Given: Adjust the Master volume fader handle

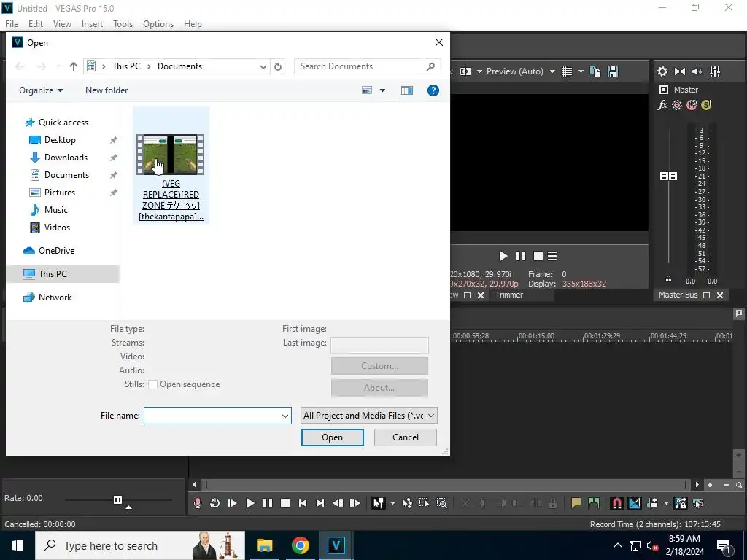Looking at the screenshot, I should 668,176.
